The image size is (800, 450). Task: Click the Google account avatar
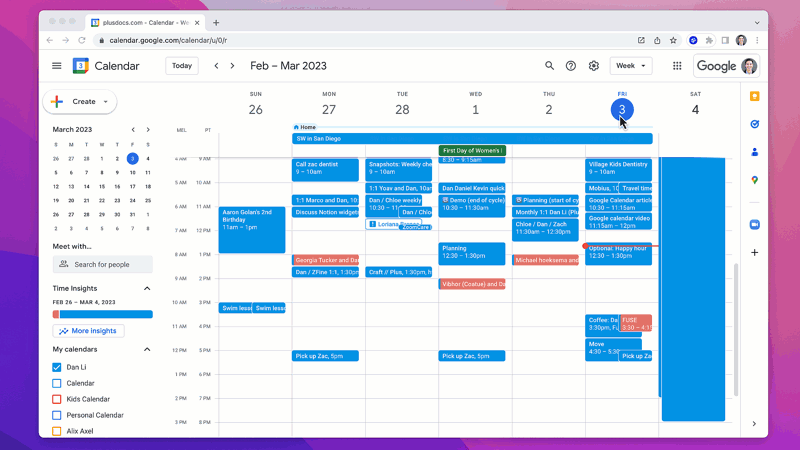pos(749,66)
